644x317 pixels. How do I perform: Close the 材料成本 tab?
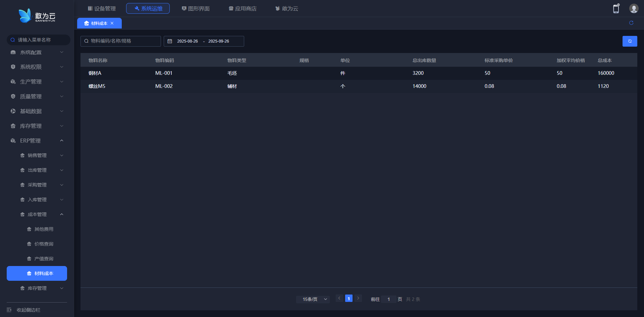112,23
